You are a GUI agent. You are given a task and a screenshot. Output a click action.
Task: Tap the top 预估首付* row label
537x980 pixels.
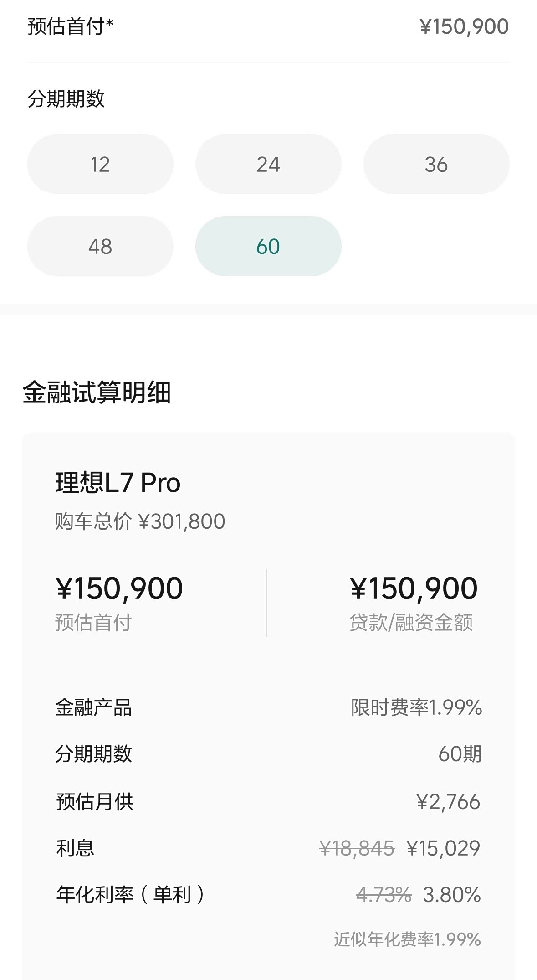pyautogui.click(x=71, y=26)
